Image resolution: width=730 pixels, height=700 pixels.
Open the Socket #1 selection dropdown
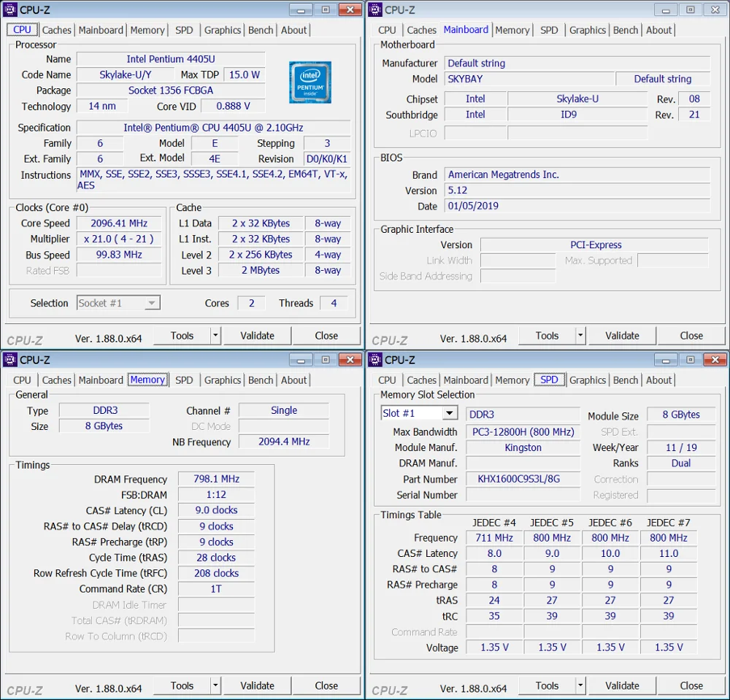coord(151,303)
